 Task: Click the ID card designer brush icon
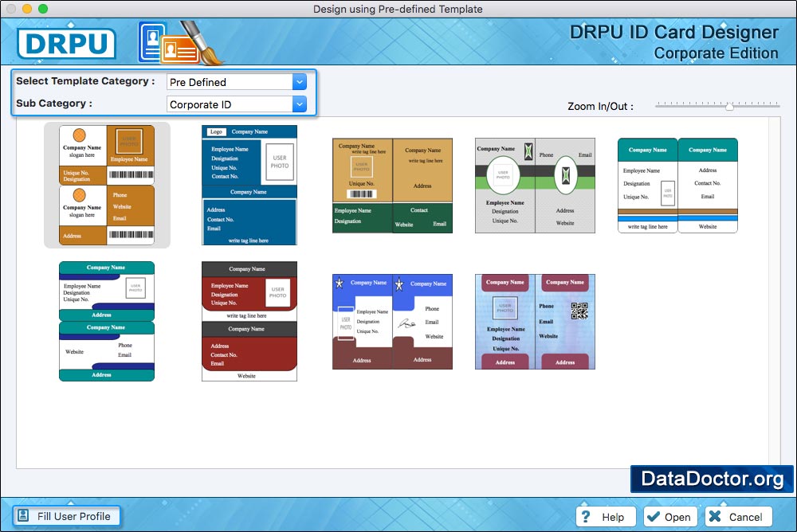click(180, 43)
